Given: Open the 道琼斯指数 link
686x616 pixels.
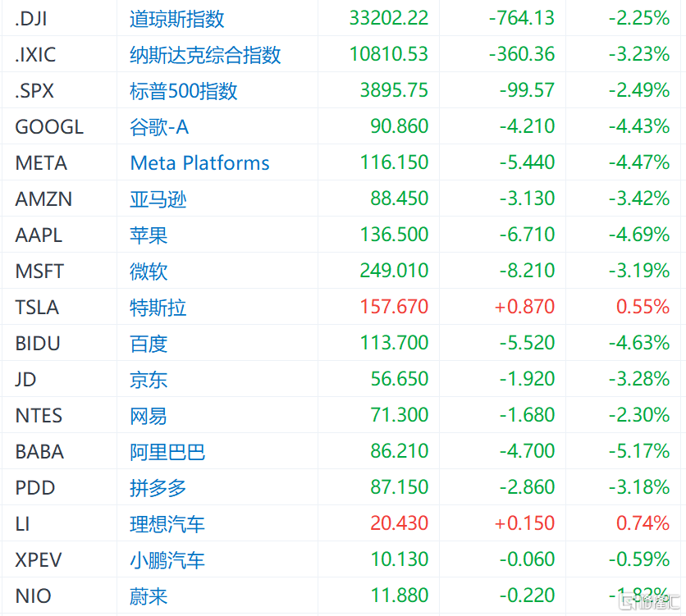Looking at the screenshot, I should [x=176, y=19].
